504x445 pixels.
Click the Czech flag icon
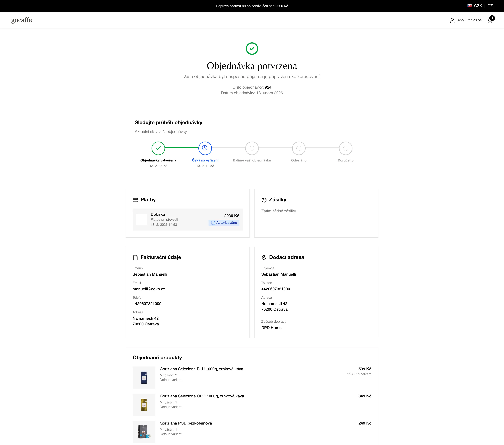point(469,6)
